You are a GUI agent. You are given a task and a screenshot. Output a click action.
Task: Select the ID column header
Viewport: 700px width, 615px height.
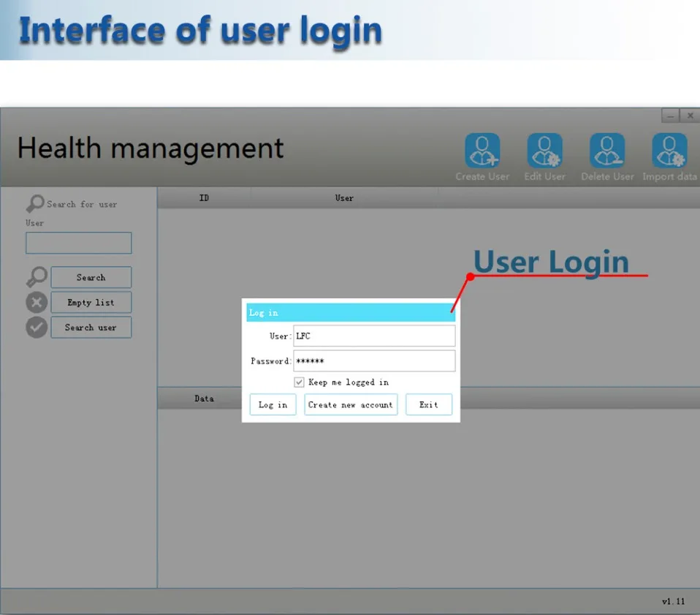click(x=204, y=198)
